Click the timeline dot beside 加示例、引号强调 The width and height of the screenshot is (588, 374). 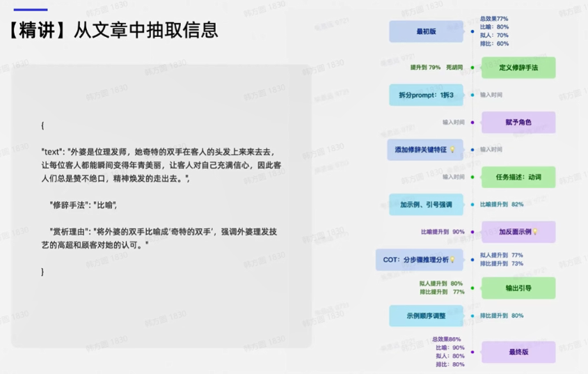(472, 205)
